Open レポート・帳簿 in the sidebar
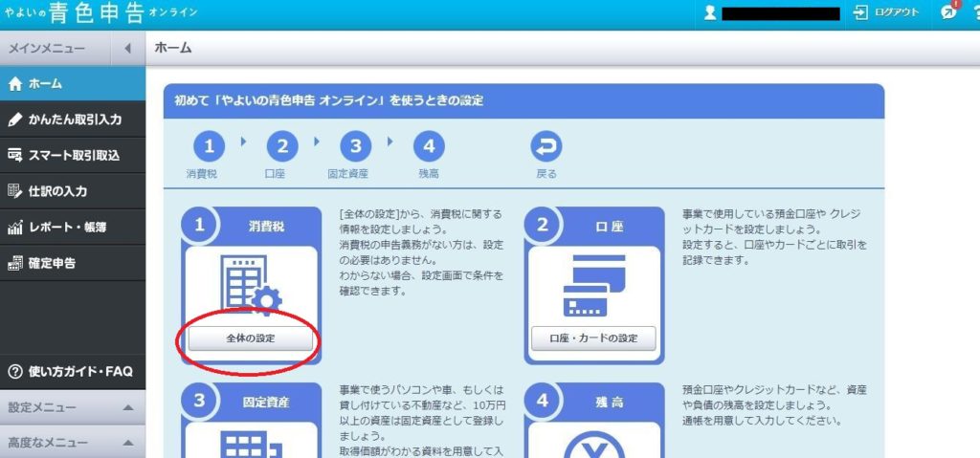Screen dimensions: 980x458 73,227
